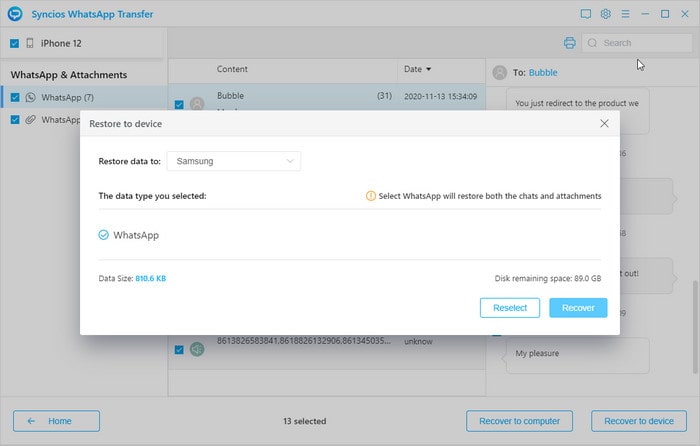700x446 pixels.
Task: Click the WhatsApp & Attachments heading
Action: tap(69, 75)
